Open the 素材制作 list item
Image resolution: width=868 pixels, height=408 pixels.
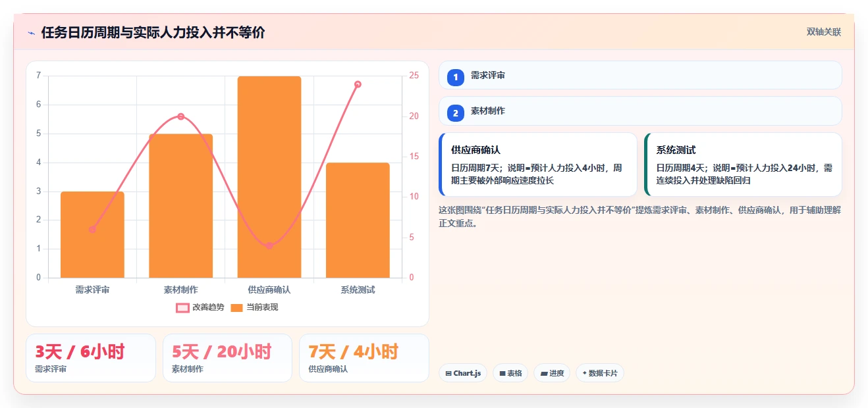(640, 111)
